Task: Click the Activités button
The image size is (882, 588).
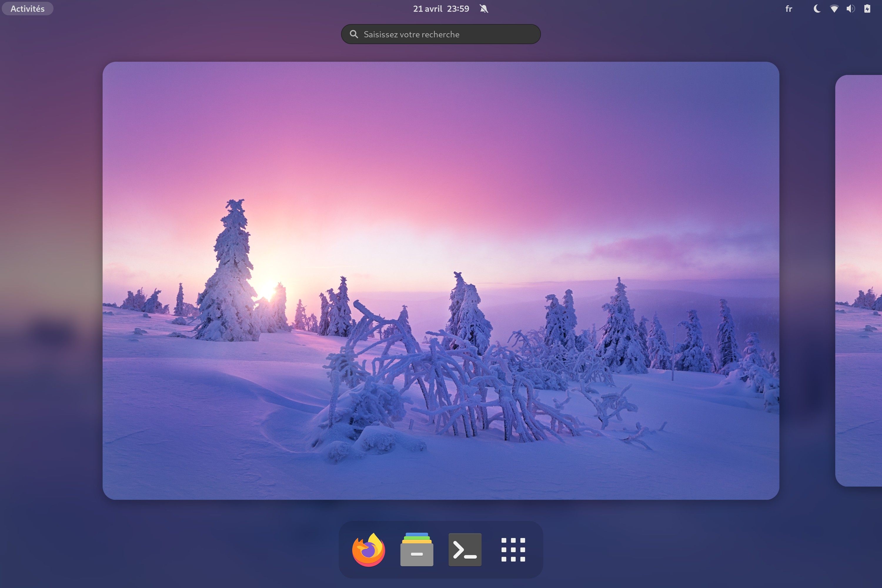Action: click(x=27, y=9)
